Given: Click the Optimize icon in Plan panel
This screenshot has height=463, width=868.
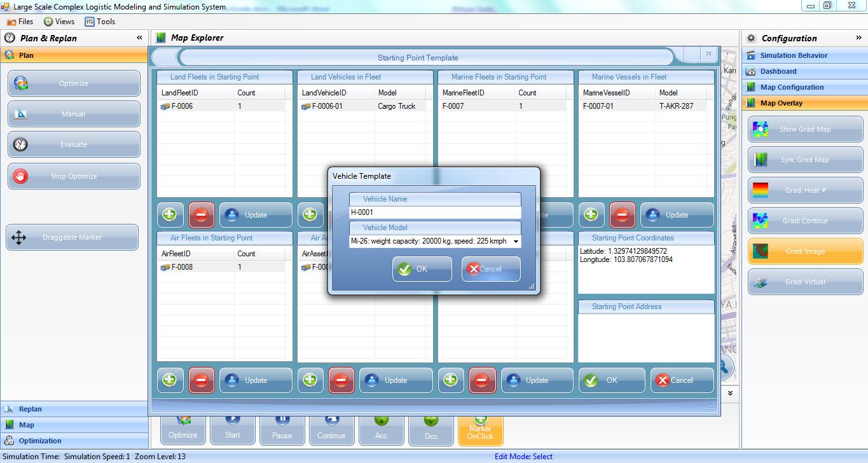Looking at the screenshot, I should pyautogui.click(x=21, y=83).
